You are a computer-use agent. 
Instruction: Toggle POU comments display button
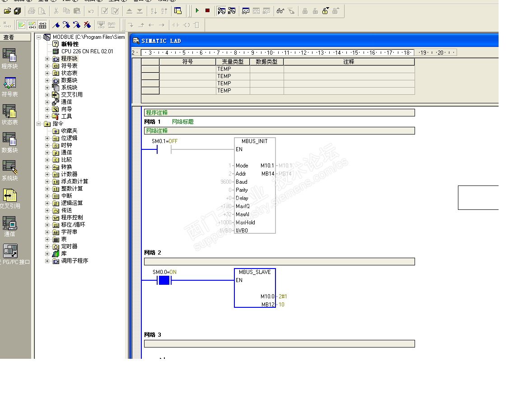click(x=21, y=25)
